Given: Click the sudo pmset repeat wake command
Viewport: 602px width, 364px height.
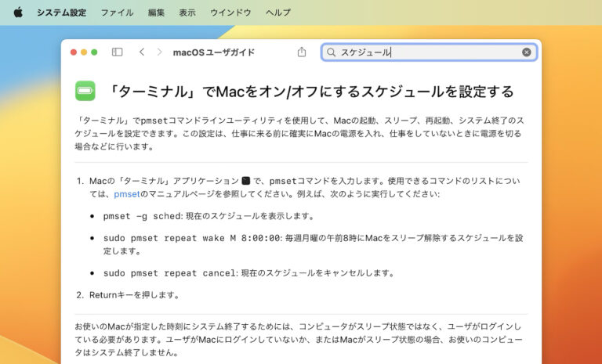Looking at the screenshot, I should [x=192, y=238].
